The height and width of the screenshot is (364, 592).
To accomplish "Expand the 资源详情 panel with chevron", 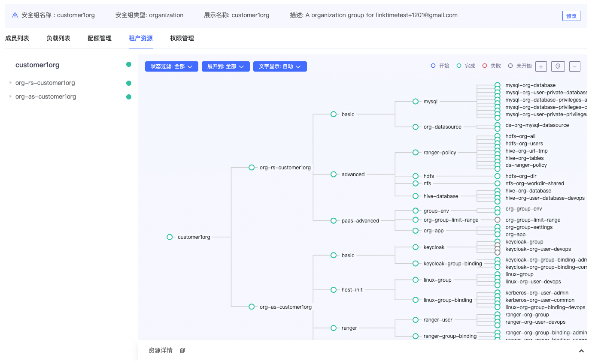I will [581, 351].
